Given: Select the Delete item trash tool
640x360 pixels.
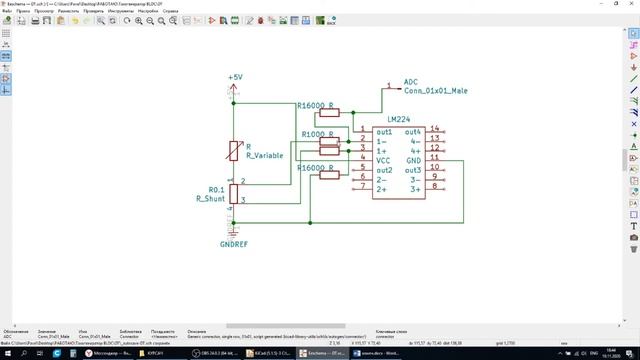Looking at the screenshot, I should (x=633, y=249).
